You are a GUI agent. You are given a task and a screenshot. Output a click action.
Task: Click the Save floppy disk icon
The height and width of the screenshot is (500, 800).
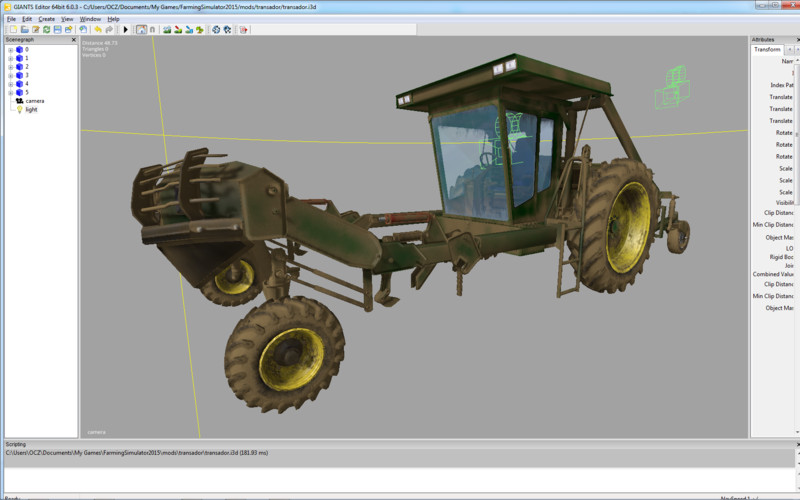[x=57, y=30]
